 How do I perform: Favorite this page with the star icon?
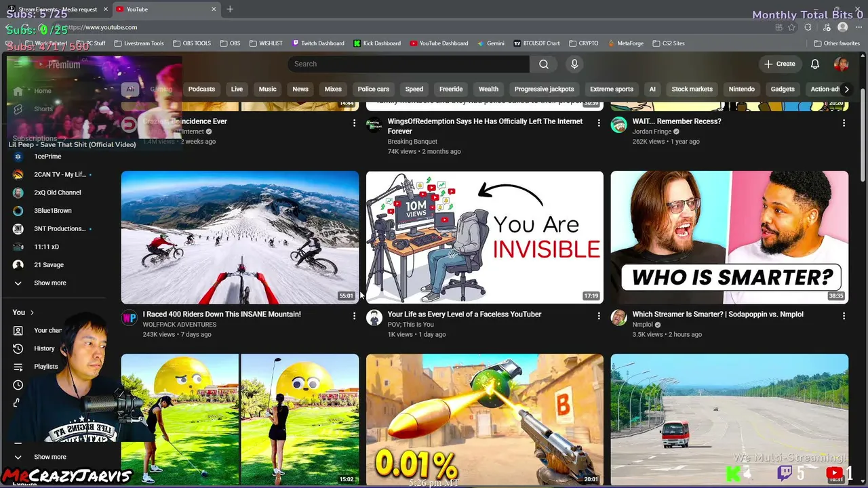point(792,27)
